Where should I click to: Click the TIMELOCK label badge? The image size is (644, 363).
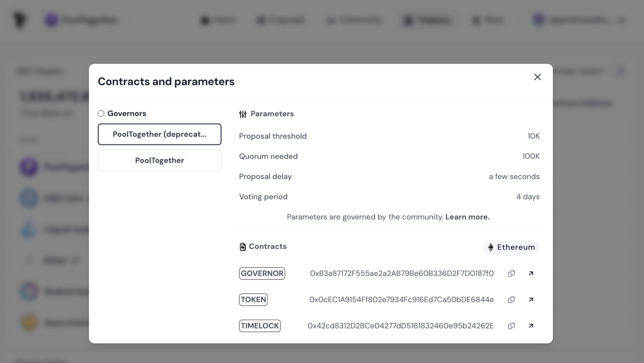click(x=260, y=326)
